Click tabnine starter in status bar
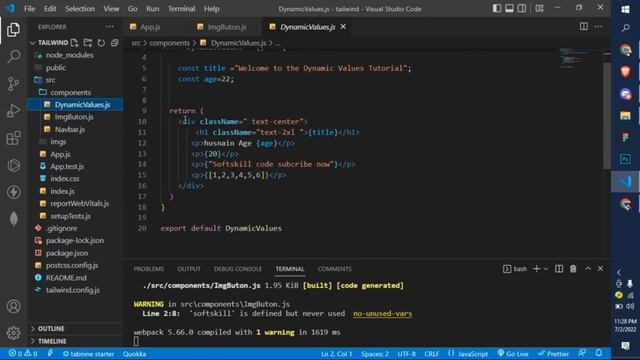The width and height of the screenshot is (640, 360). pos(88,353)
